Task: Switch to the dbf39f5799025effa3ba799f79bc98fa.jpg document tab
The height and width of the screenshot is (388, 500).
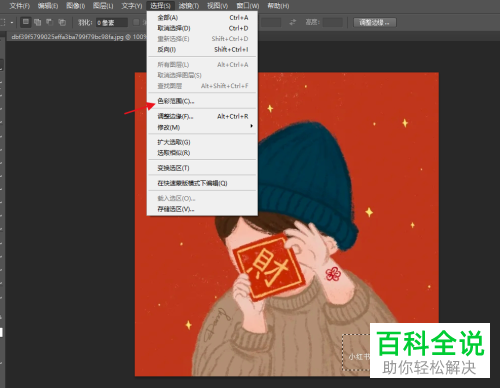Action: tap(78, 37)
